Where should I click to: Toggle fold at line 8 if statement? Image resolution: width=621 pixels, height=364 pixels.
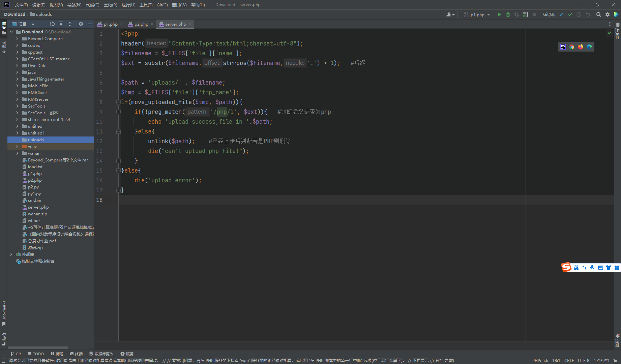(x=118, y=102)
